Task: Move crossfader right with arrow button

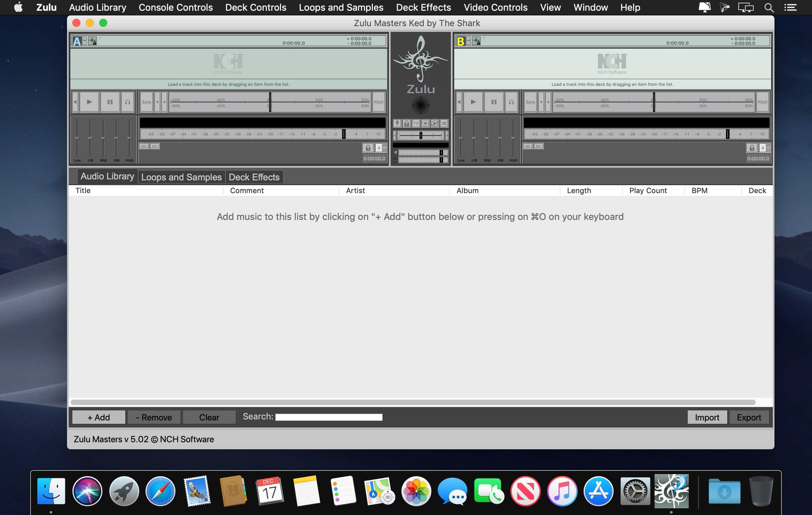Action: coord(447,135)
